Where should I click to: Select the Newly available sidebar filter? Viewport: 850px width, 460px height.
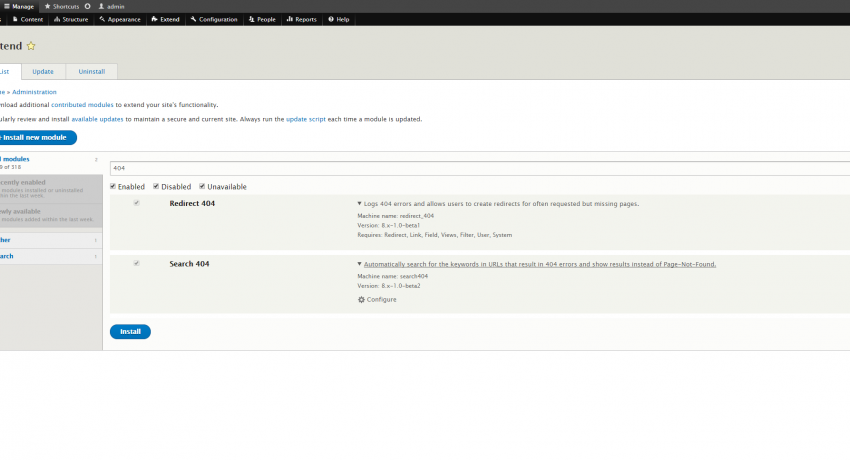[x=49, y=215]
